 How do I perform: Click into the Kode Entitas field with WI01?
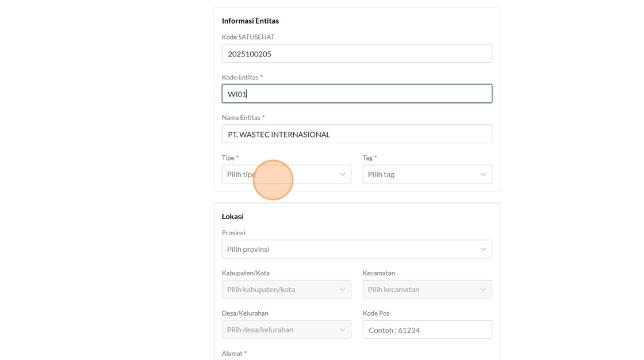356,94
